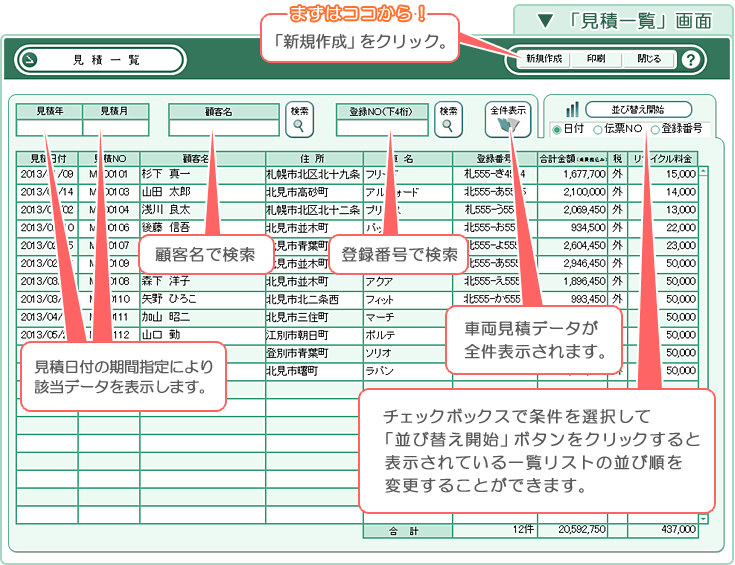Screen dimensions: 735x565
Task: Click amount cell 934,500
Action: 572,228
